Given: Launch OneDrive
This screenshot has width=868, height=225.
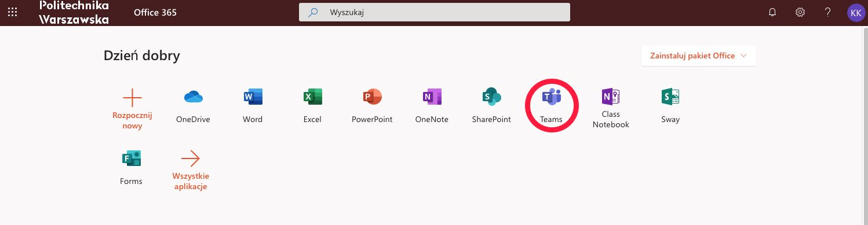Looking at the screenshot, I should pos(193,105).
